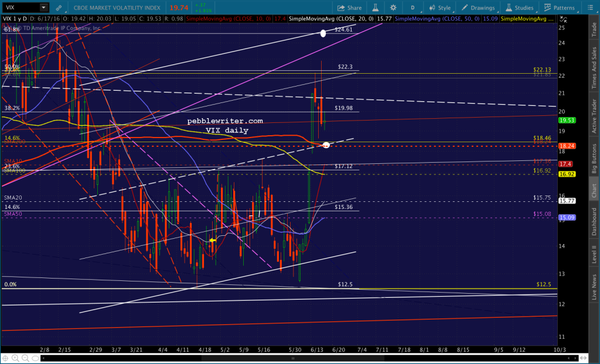Click the chain link icon beside symbol
600x364 pixels.
pos(59,8)
